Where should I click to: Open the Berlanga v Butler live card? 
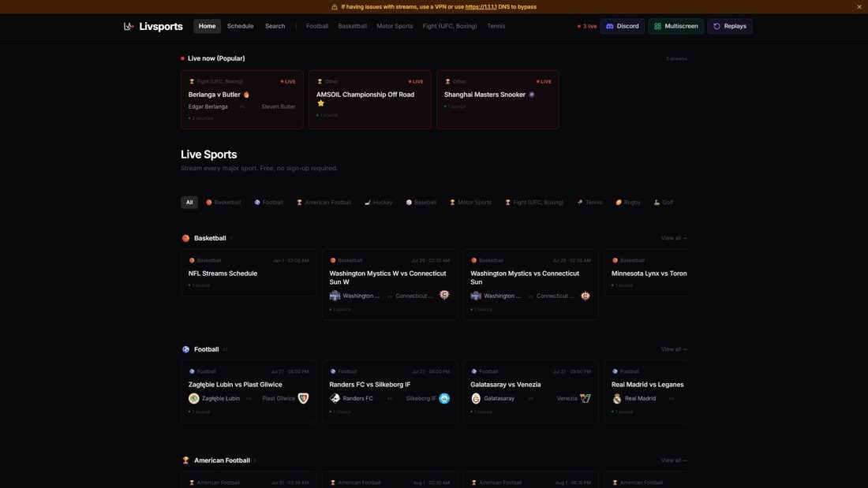click(x=242, y=99)
